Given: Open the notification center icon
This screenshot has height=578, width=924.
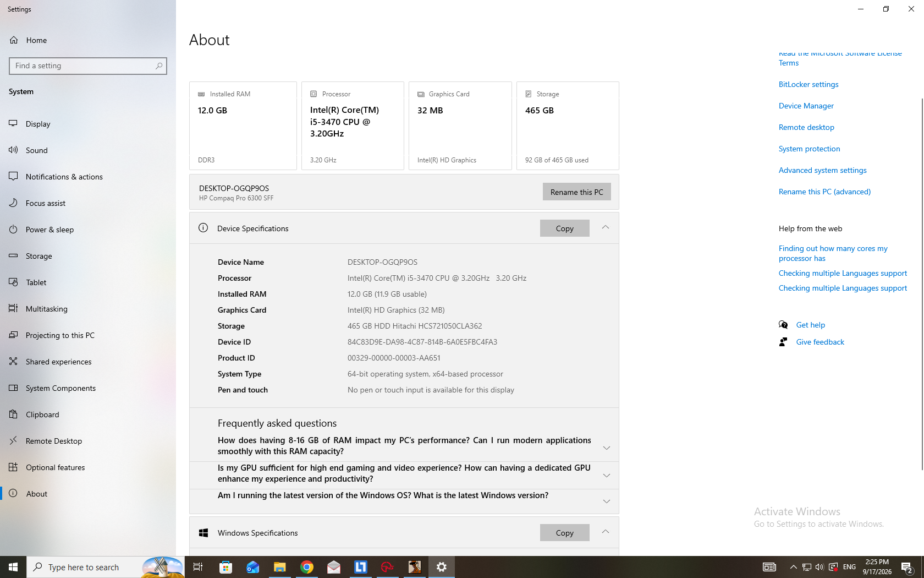Looking at the screenshot, I should (x=907, y=567).
